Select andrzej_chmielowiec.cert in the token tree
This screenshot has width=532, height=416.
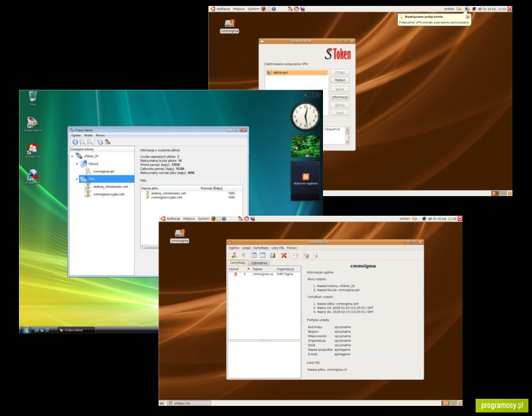point(111,187)
